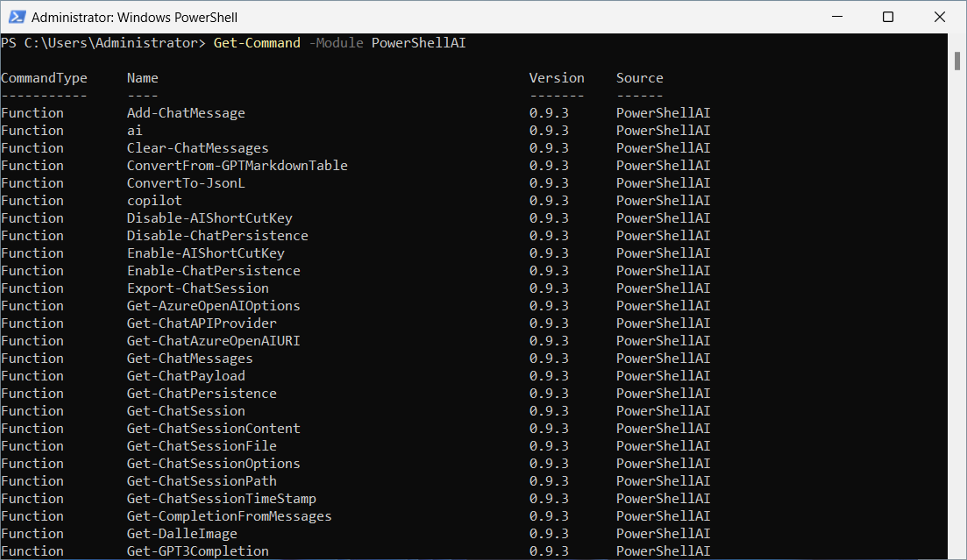Select the Disable-AIShortCutKey entry

tap(210, 219)
